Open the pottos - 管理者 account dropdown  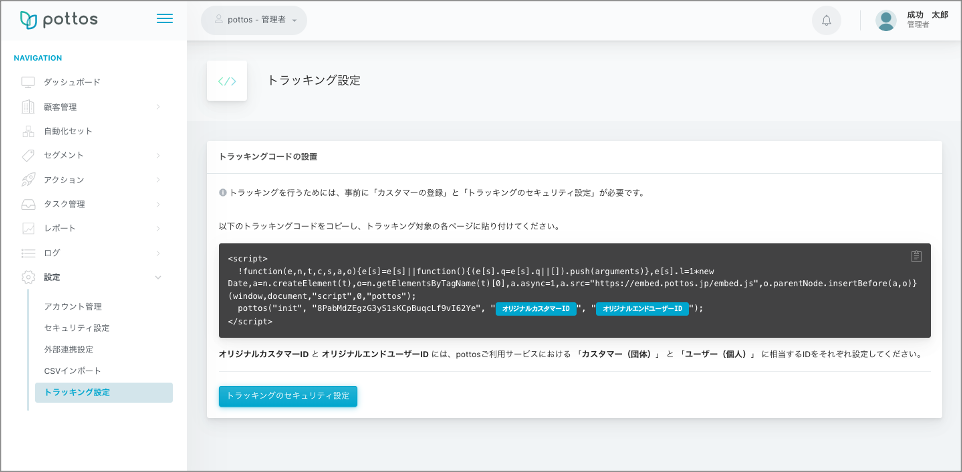coord(254,20)
